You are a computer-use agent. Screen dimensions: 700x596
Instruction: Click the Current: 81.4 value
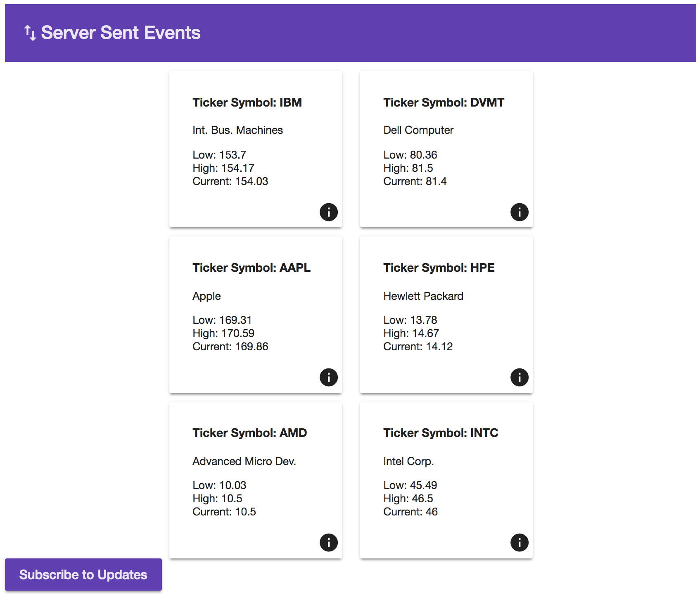pyautogui.click(x=415, y=181)
